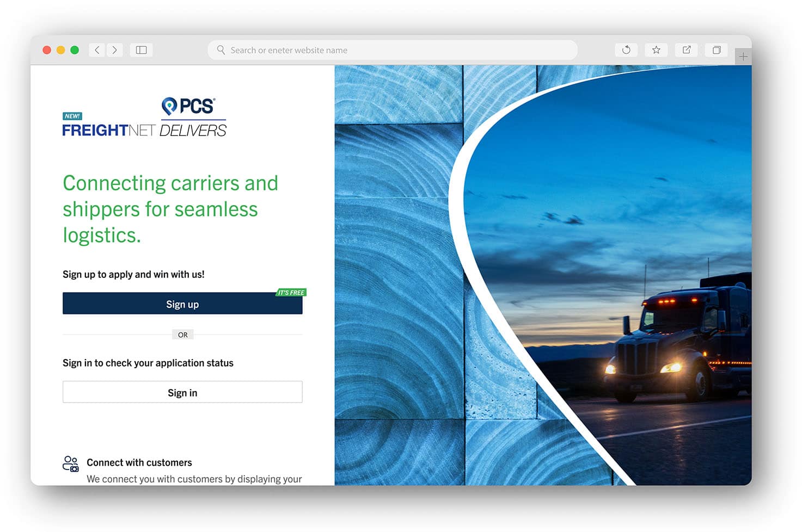The image size is (802, 532).
Task: Toggle the browser sidebar panel icon
Action: click(141, 50)
